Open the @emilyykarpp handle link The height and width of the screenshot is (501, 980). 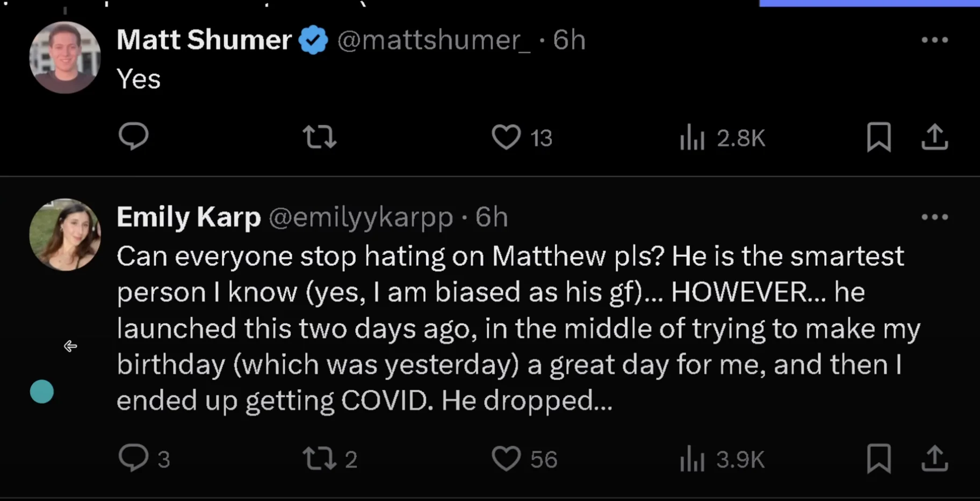[361, 217]
